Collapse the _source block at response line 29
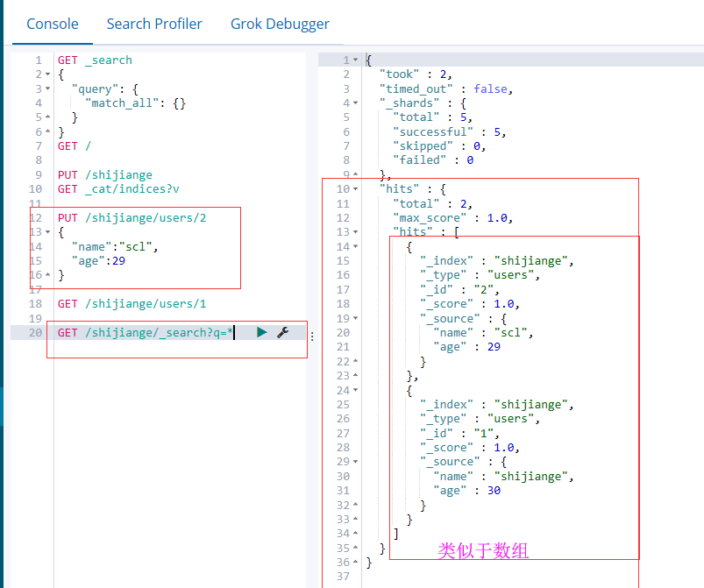The image size is (704, 588). coord(356,462)
